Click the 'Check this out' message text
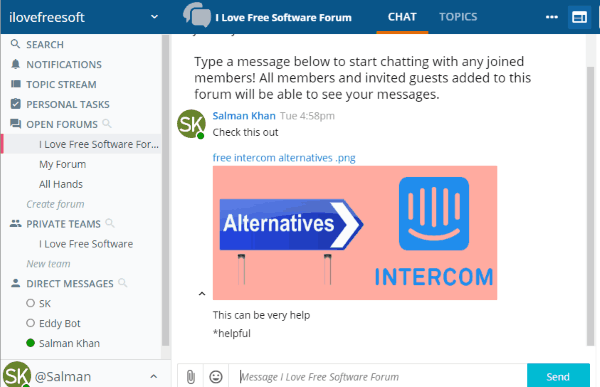This screenshot has height=387, width=600. tap(245, 132)
